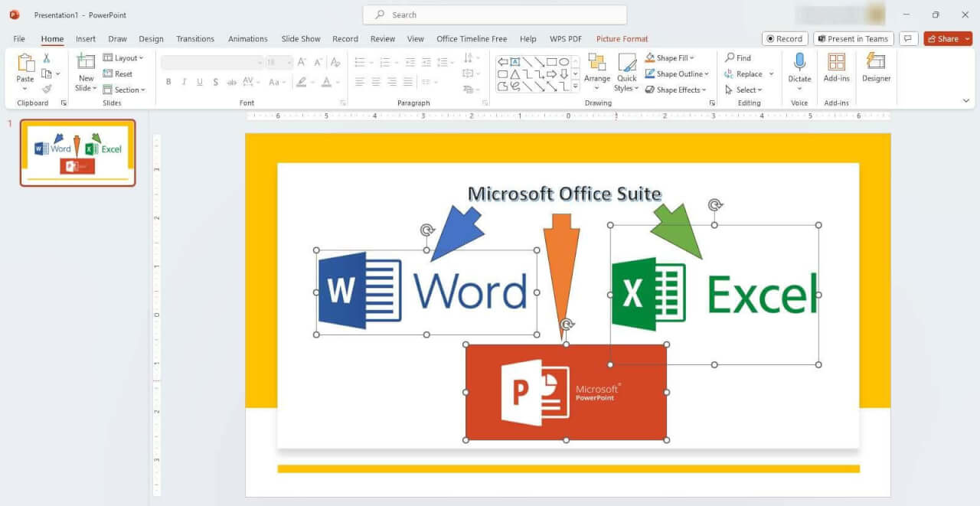Click Find in Editing group
This screenshot has width=980, height=506.
pos(738,57)
